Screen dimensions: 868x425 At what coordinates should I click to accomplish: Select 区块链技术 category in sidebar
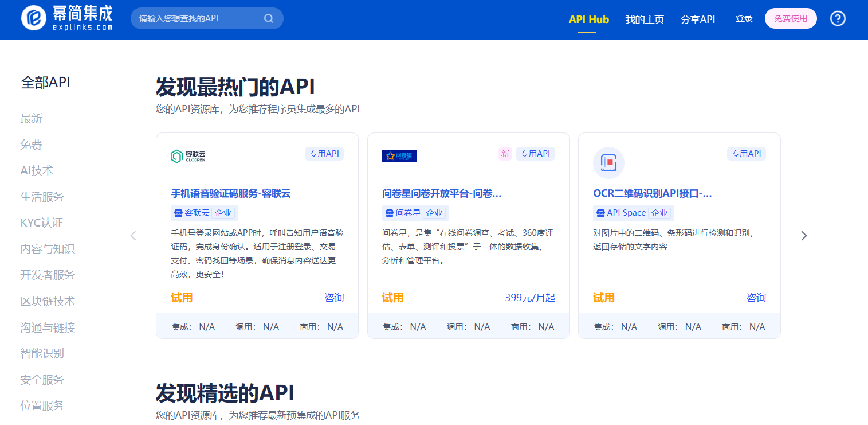click(48, 301)
